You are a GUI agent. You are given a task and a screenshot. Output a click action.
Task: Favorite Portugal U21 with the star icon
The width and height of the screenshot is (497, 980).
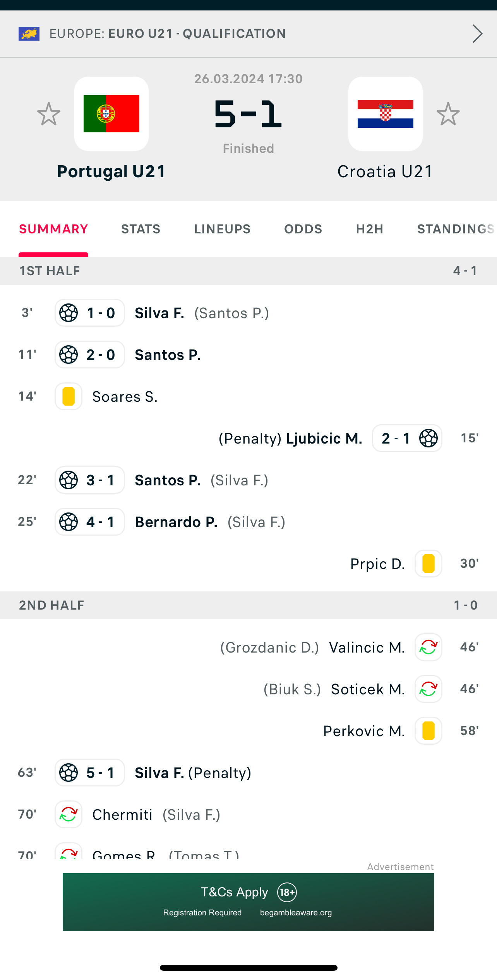click(49, 114)
